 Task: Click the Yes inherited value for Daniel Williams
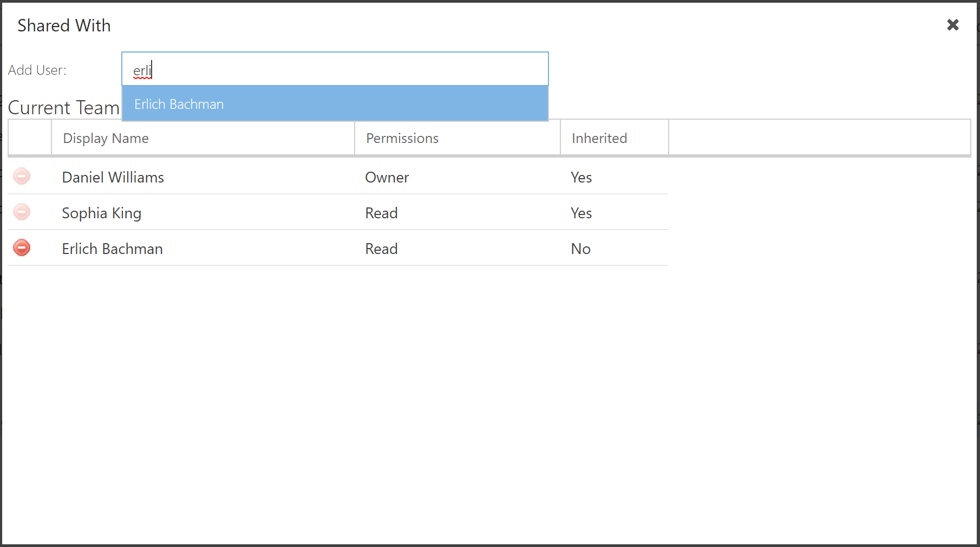tap(581, 177)
